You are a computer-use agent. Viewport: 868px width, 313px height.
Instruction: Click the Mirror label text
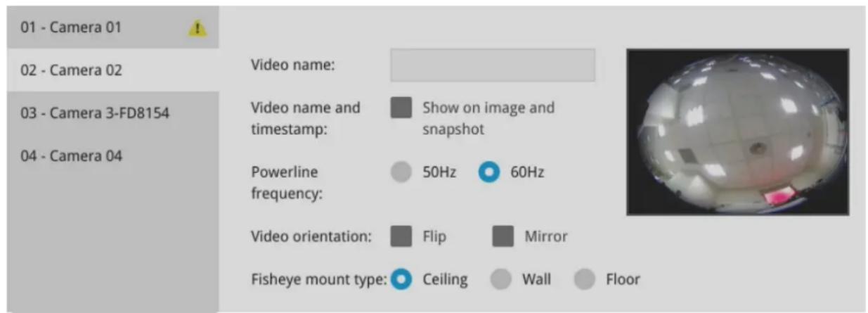546,236
